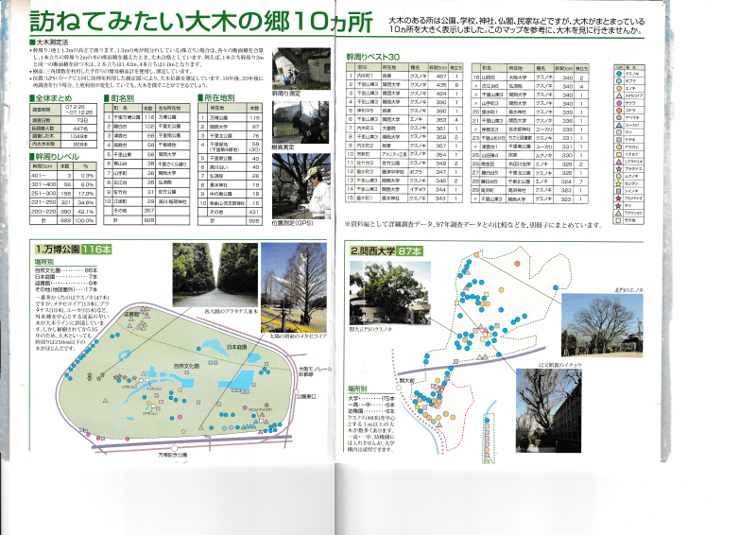Click the プラタナス star legend symbol
This screenshot has width=756, height=535.
click(x=619, y=169)
